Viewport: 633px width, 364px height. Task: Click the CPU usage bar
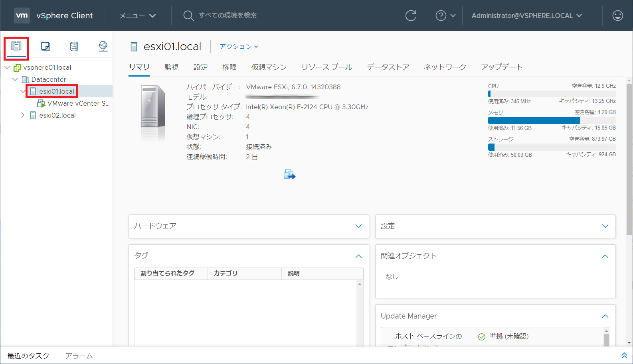tap(552, 94)
